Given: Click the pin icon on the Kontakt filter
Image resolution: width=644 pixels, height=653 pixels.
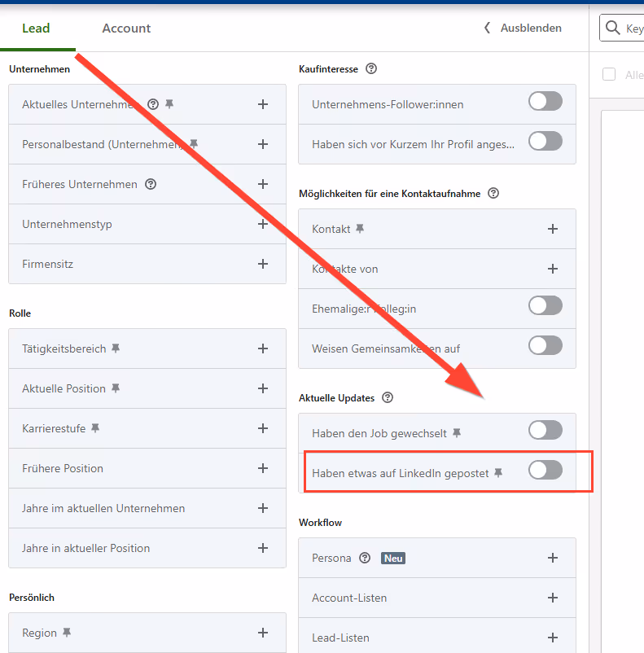Looking at the screenshot, I should pos(360,228).
